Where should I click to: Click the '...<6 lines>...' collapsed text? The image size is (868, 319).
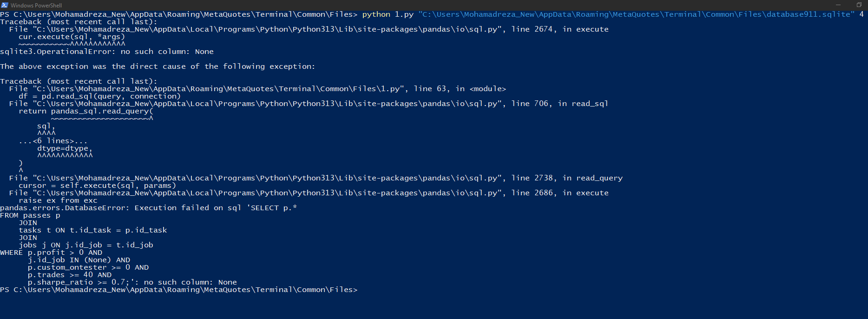pyautogui.click(x=53, y=141)
